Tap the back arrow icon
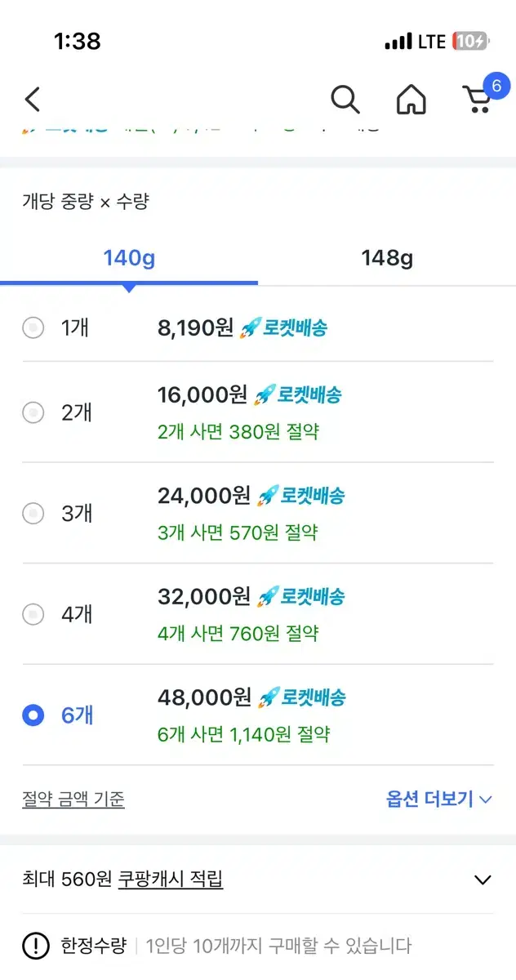The width and height of the screenshot is (516, 980). coord(33,100)
